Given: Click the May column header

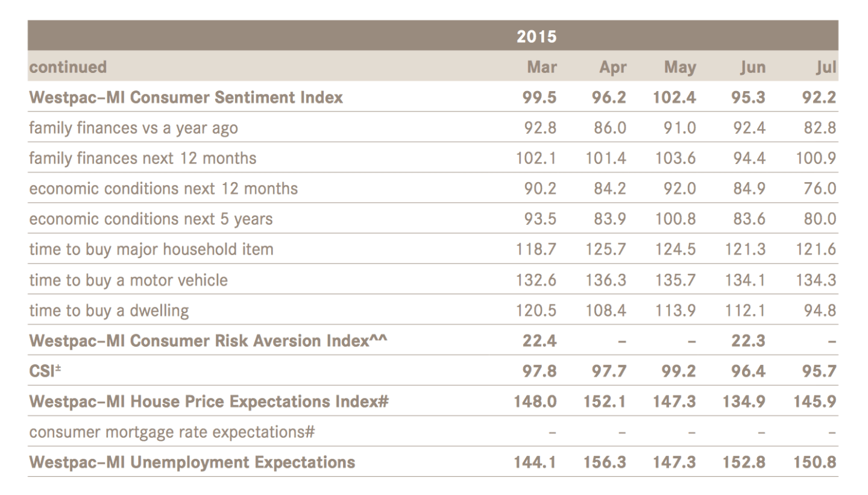Looking at the screenshot, I should [679, 67].
